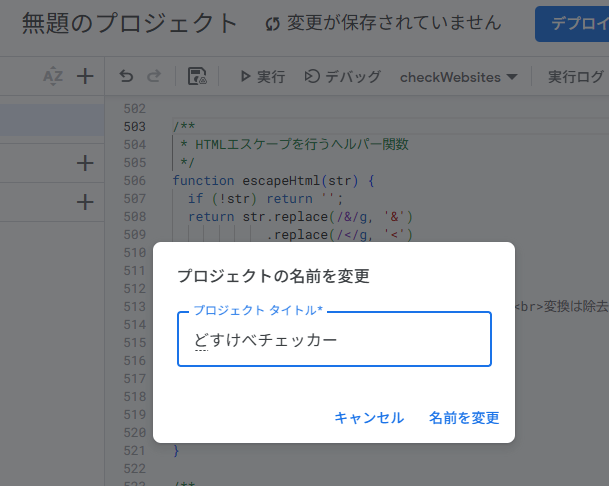Click the unsaved changes sync icon
The width and height of the screenshot is (609, 486).
tap(273, 23)
